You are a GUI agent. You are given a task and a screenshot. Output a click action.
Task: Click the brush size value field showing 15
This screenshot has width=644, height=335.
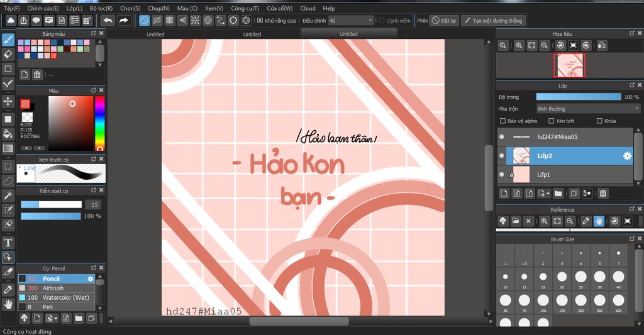tap(93, 204)
